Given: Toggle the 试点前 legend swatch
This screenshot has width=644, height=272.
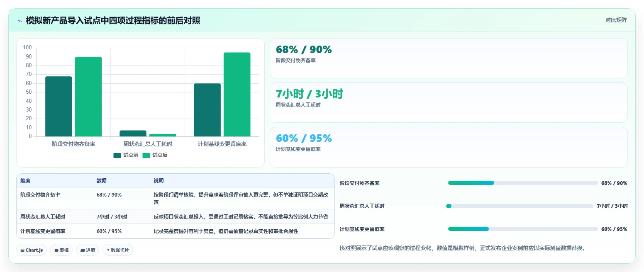Looking at the screenshot, I should 117,155.
